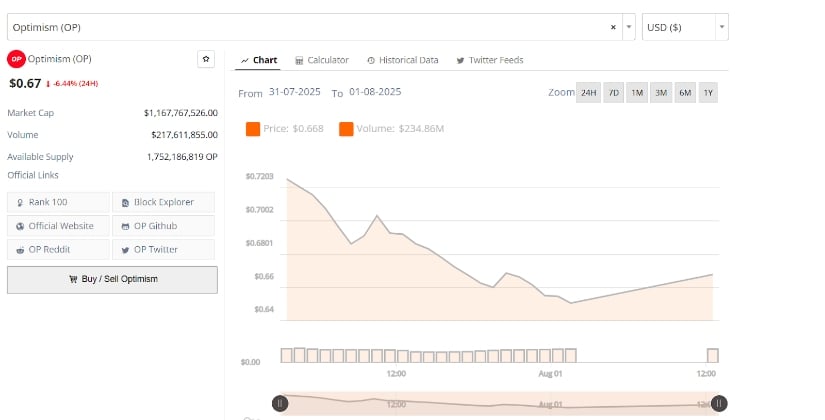Toggle the Price series orange legend swatch
Image resolution: width=825 pixels, height=420 pixels.
[x=253, y=129]
